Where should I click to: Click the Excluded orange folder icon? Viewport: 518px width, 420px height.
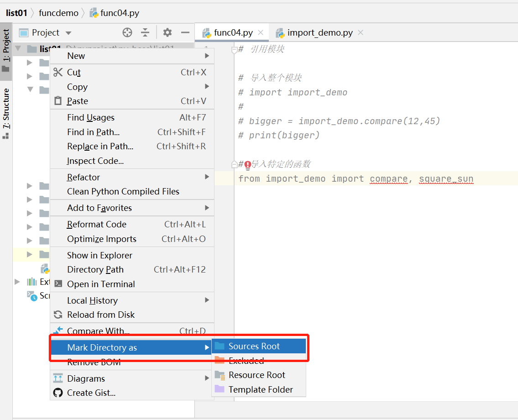(220, 360)
